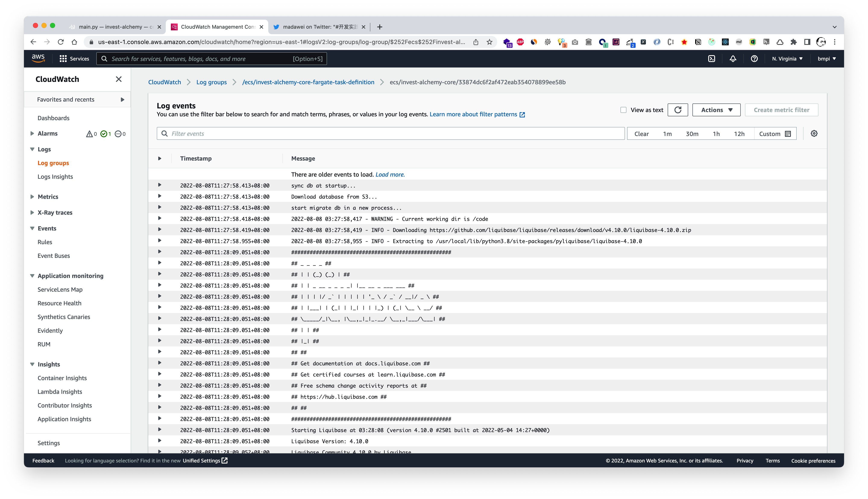Open AWS CloudShell icon
This screenshot has height=499, width=868.
point(712,59)
